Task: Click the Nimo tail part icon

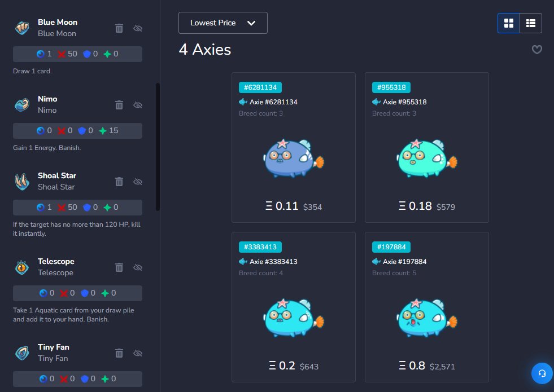Action: (22, 105)
